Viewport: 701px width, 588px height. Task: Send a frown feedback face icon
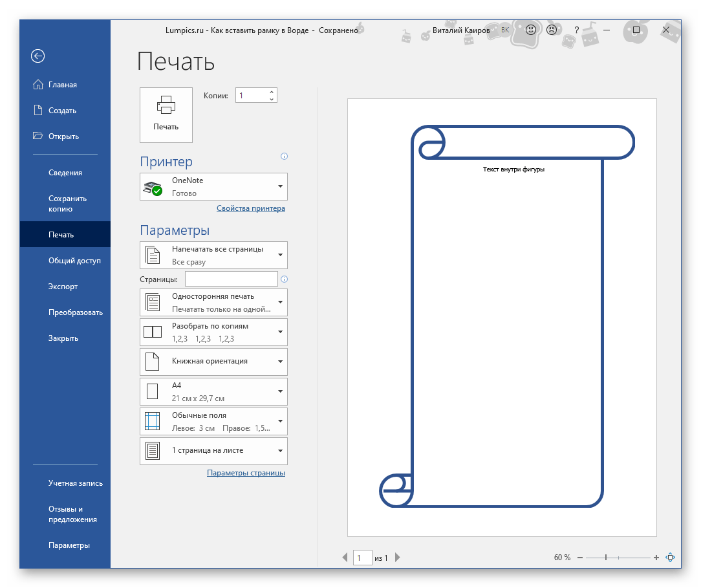[551, 30]
